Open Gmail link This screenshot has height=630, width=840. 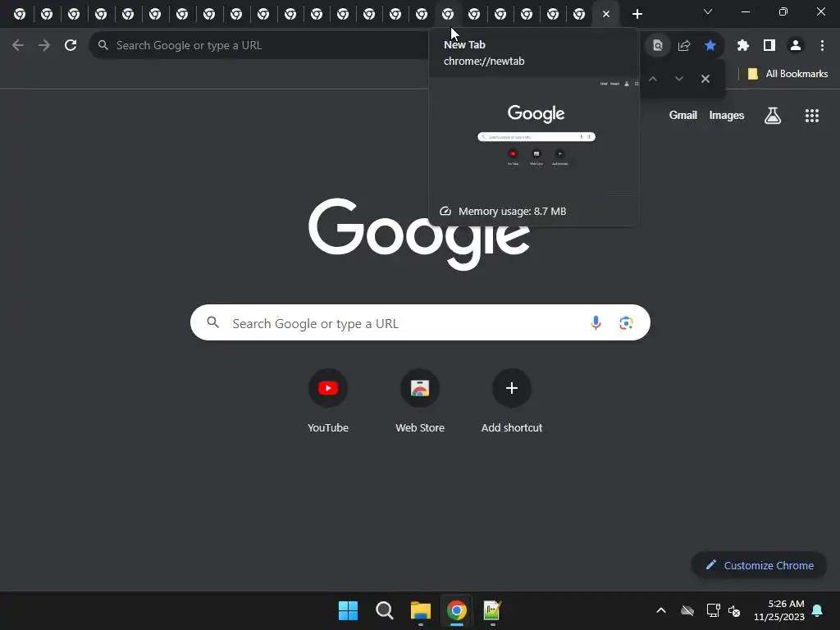click(x=683, y=115)
